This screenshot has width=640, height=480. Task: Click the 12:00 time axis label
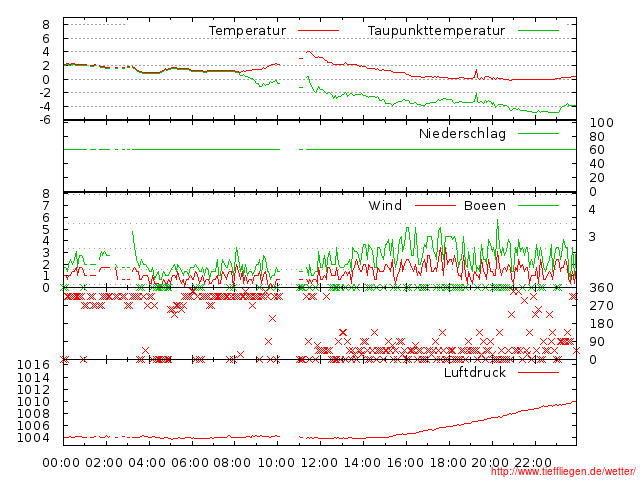pyautogui.click(x=319, y=463)
